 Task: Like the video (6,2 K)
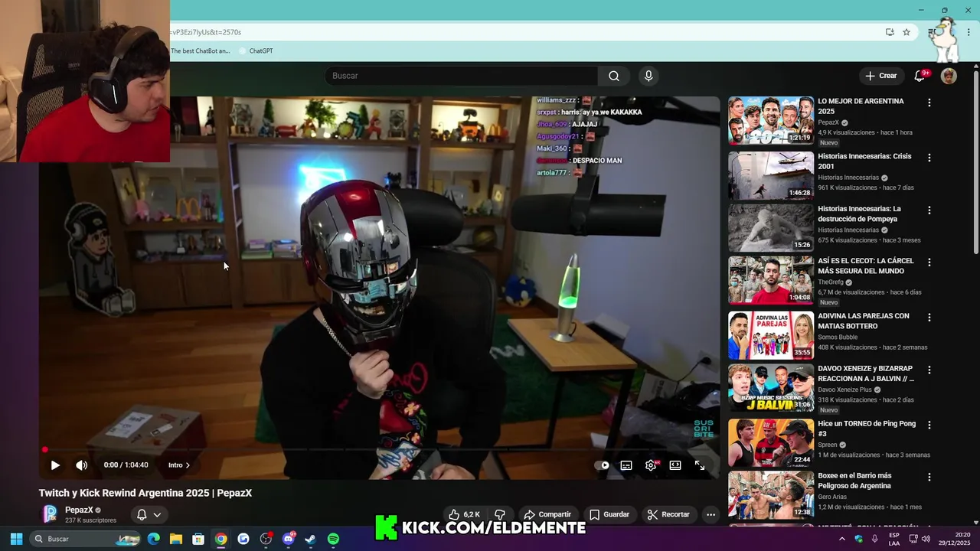point(464,514)
